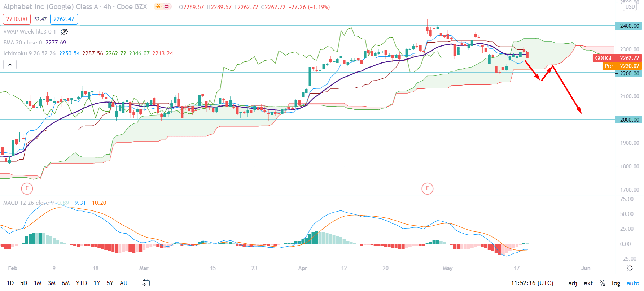Click the pre-market sun status icon
Viewport: 644px width, 291px height.
(x=158, y=6)
